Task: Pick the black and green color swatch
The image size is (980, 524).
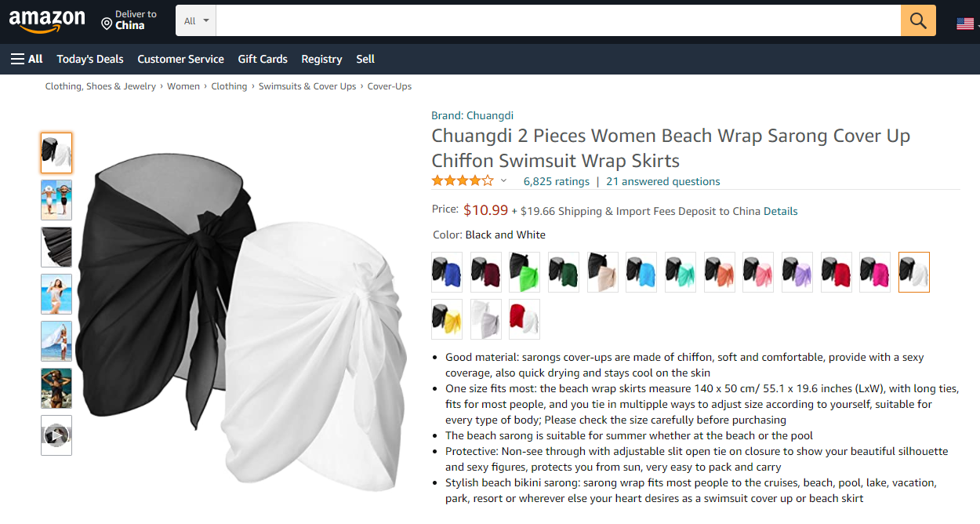Action: [x=524, y=272]
